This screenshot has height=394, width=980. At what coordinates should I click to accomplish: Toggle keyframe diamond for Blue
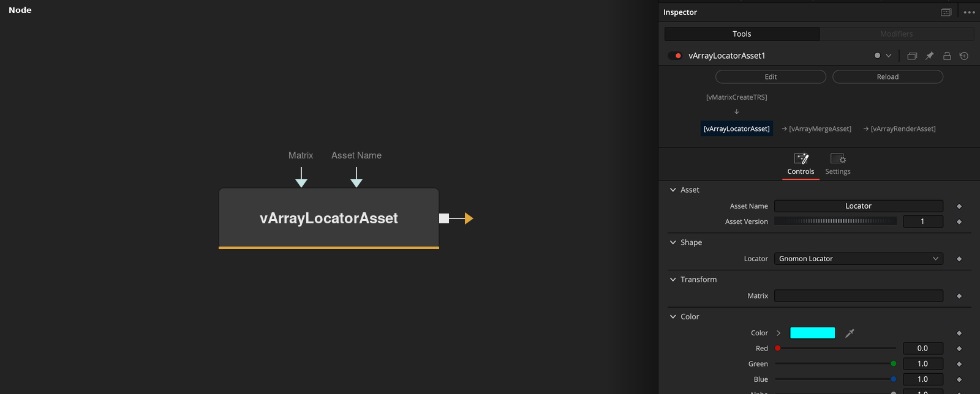coord(959,379)
